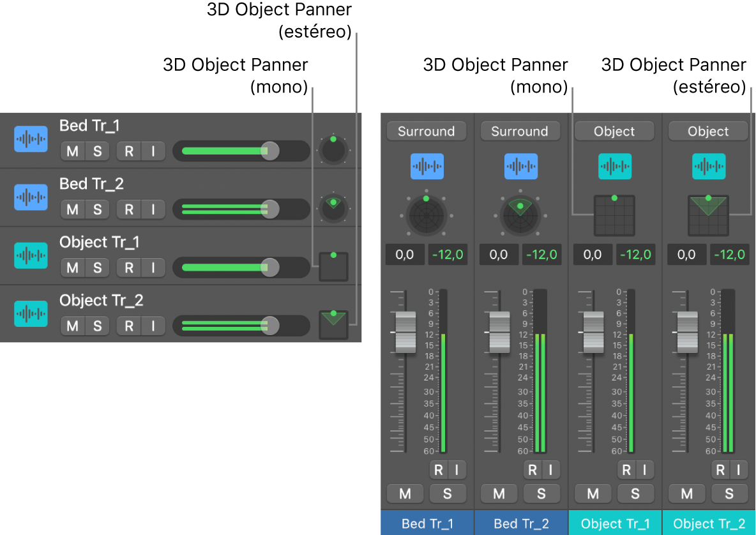The height and width of the screenshot is (535, 756).
Task: Open the spread panner on Bed Tr_2 channel strip
Action: click(520, 215)
